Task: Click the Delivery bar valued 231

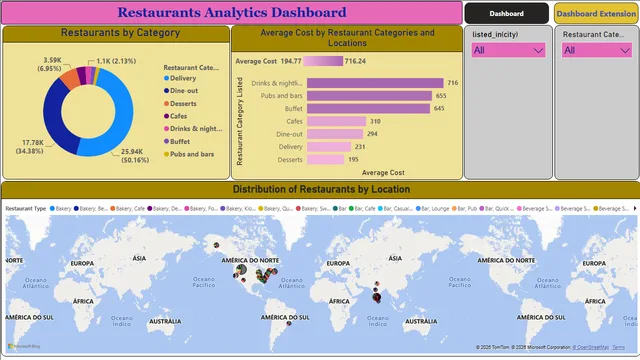Action: click(x=329, y=147)
